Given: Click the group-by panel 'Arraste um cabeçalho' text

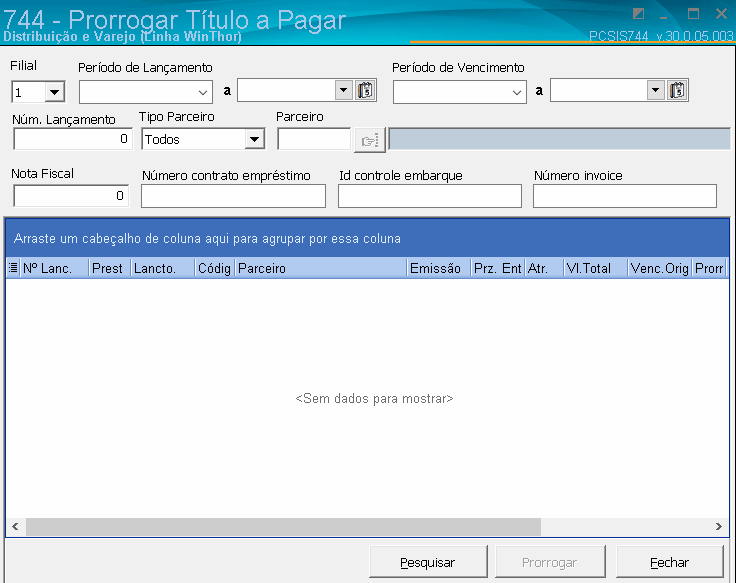Looking at the screenshot, I should [x=207, y=238].
